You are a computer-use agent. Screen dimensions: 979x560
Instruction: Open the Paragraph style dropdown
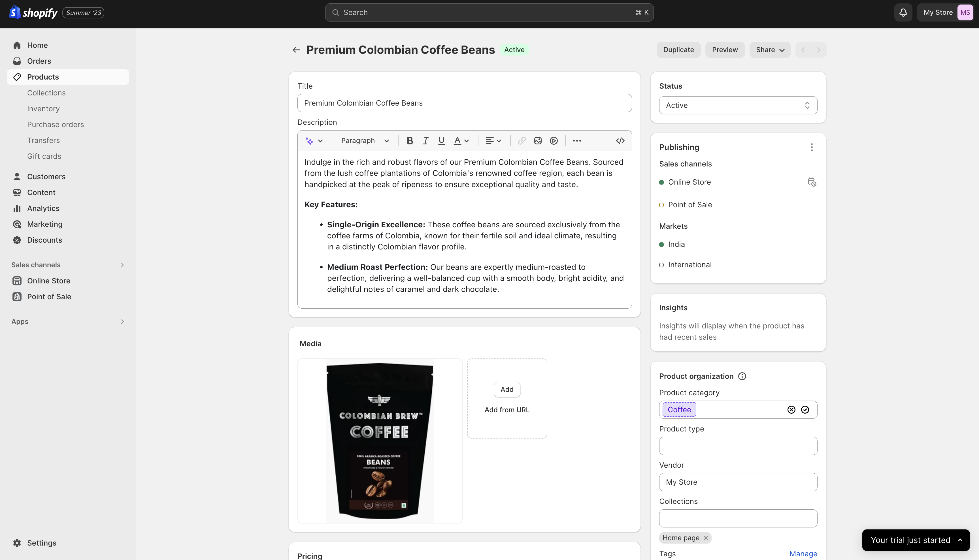[364, 140]
